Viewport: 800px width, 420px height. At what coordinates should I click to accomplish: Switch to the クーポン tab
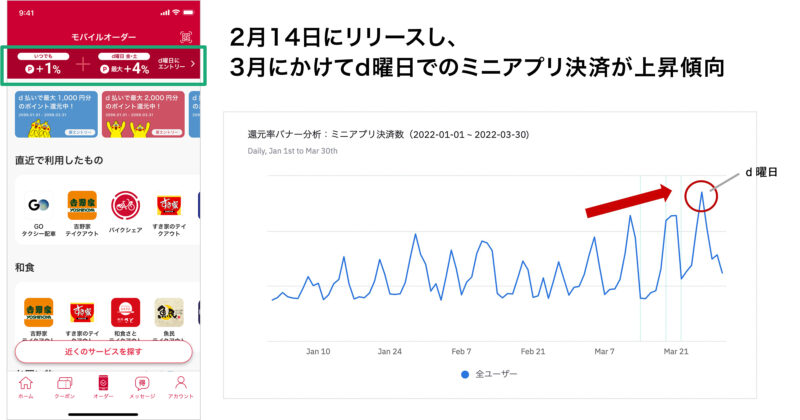pyautogui.click(x=64, y=387)
